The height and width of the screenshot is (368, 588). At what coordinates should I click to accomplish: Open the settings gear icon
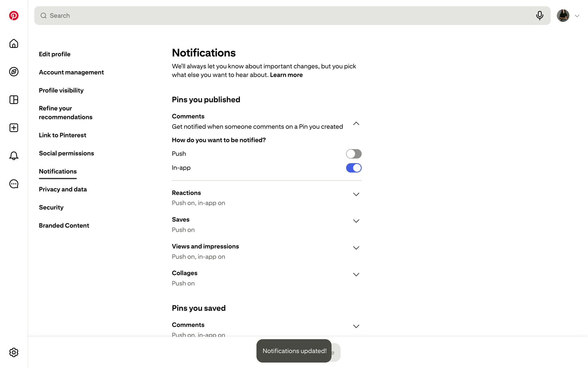click(14, 352)
